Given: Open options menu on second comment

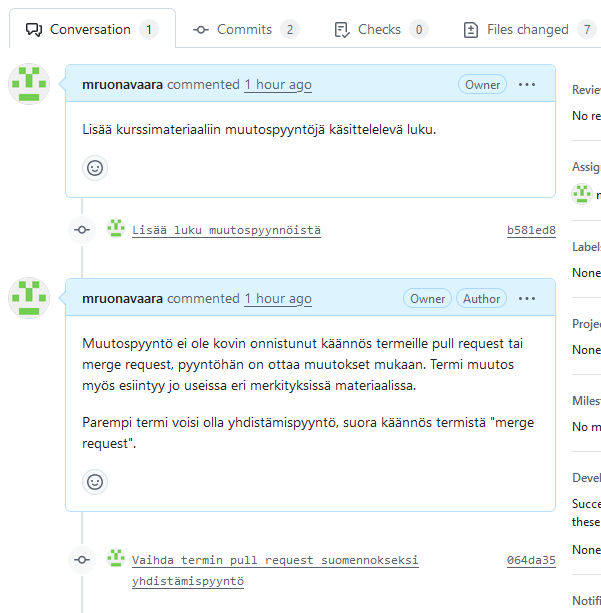Looking at the screenshot, I should point(527,299).
